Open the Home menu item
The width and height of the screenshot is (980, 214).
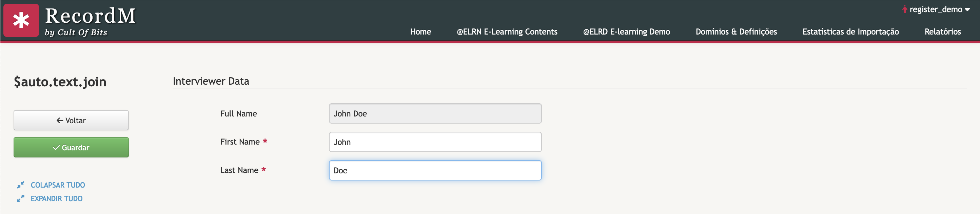tap(420, 31)
